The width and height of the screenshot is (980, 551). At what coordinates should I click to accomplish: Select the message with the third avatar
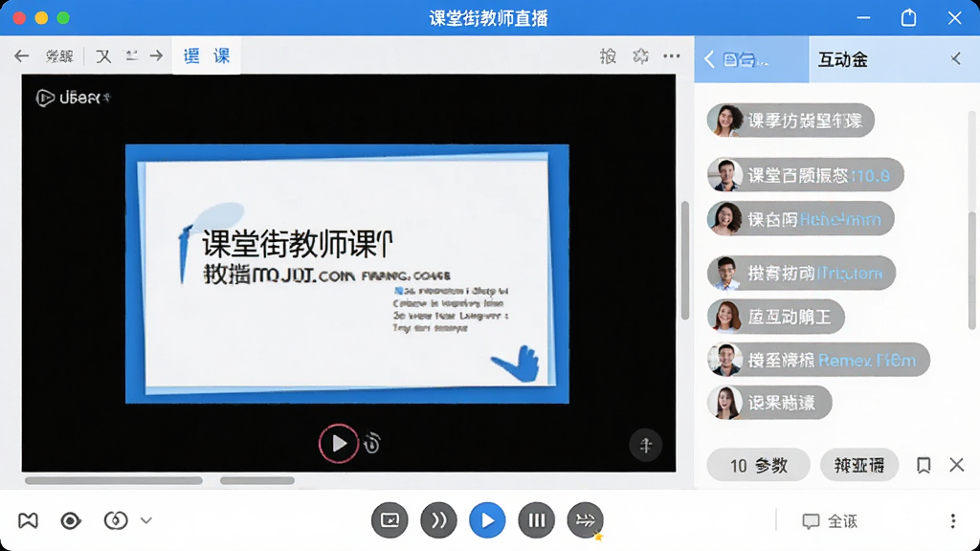click(x=801, y=219)
